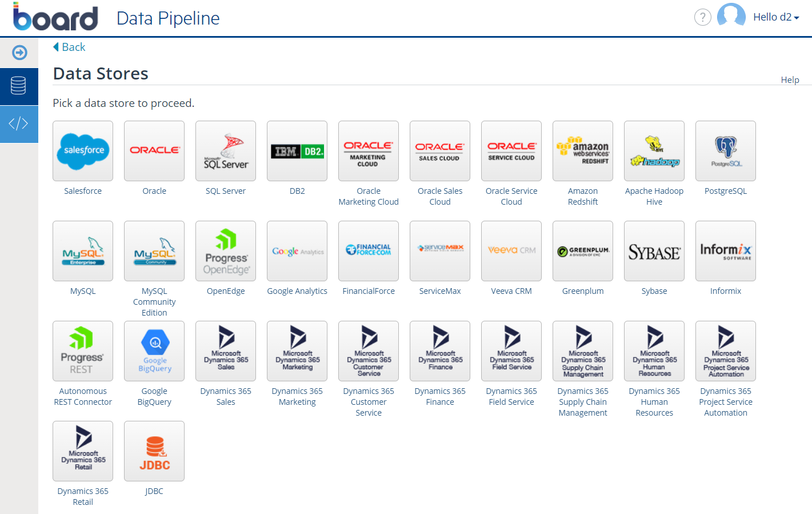Select the Progress REST connector icon
This screenshot has width=812, height=514.
click(83, 351)
